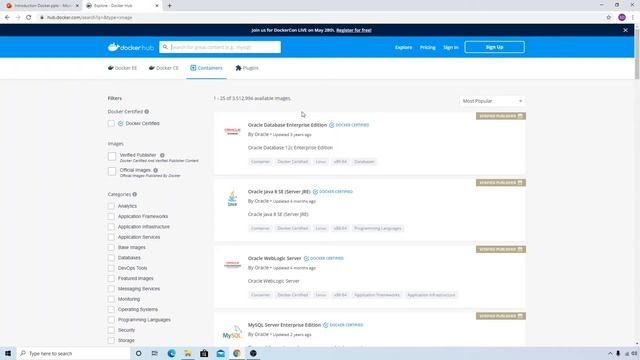
Task: Tick the Analytics category checkbox
Action: point(111,206)
